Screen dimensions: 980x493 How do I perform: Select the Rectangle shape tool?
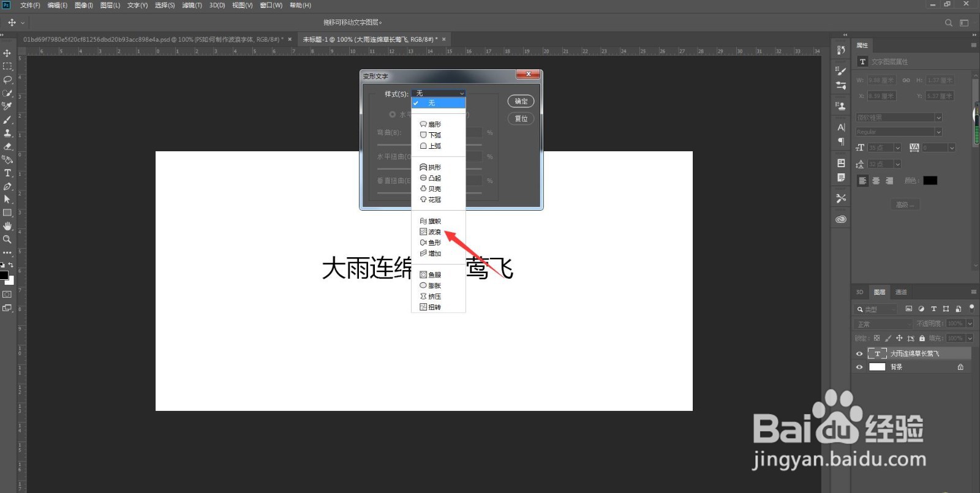click(x=7, y=213)
